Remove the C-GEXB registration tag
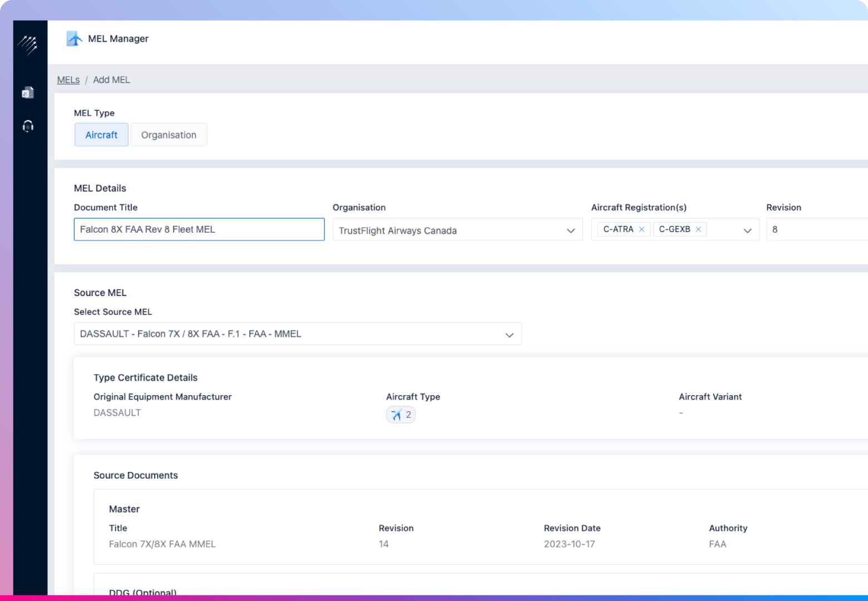 click(x=698, y=229)
